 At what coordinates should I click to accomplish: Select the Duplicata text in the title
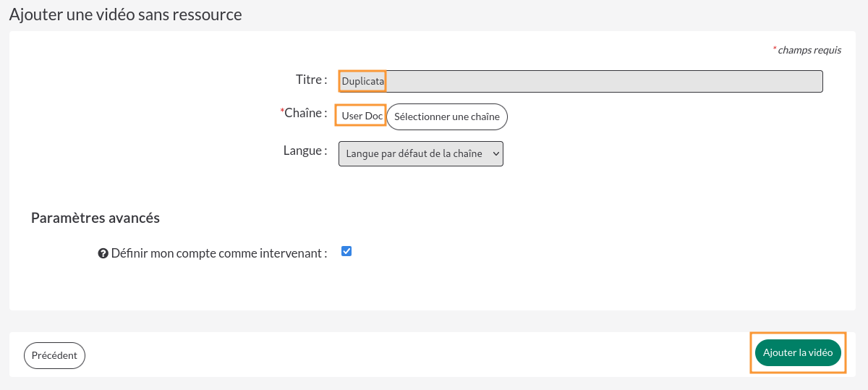pyautogui.click(x=363, y=81)
